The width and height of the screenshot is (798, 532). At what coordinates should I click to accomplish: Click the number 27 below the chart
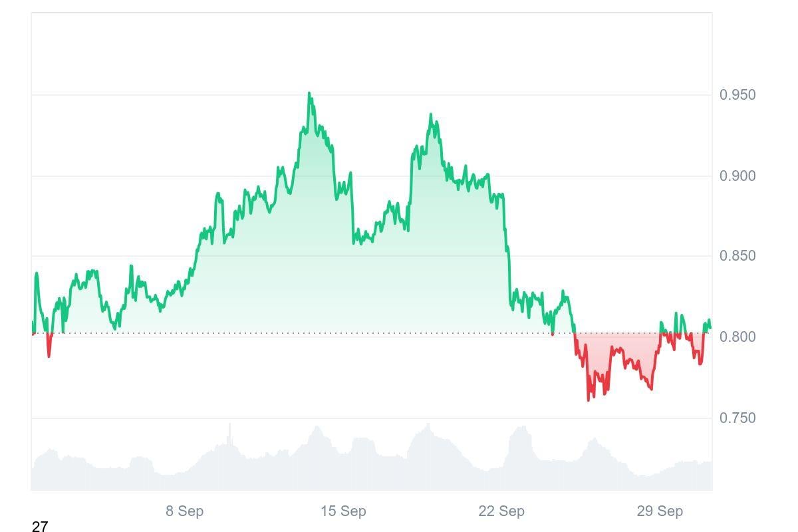tap(40, 527)
